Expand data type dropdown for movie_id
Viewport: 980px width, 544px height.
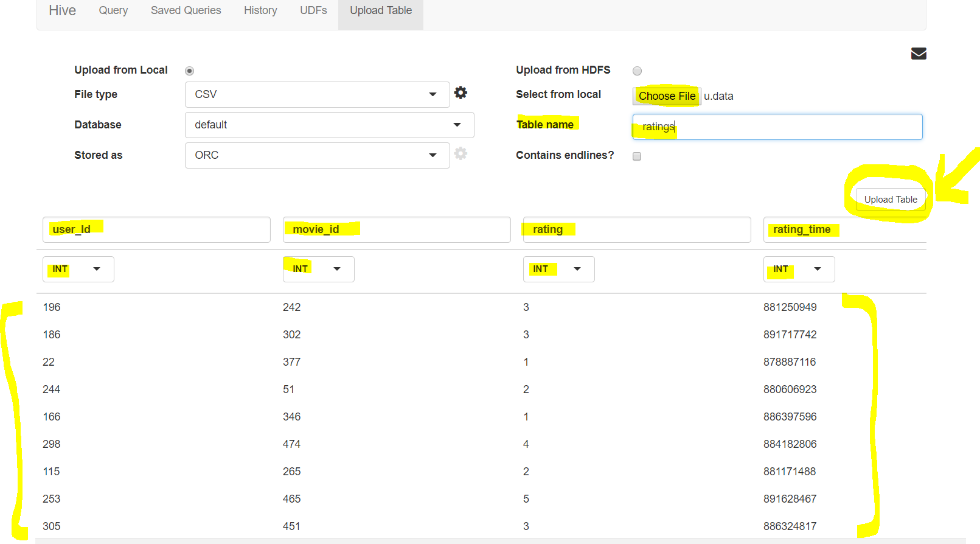pyautogui.click(x=319, y=269)
